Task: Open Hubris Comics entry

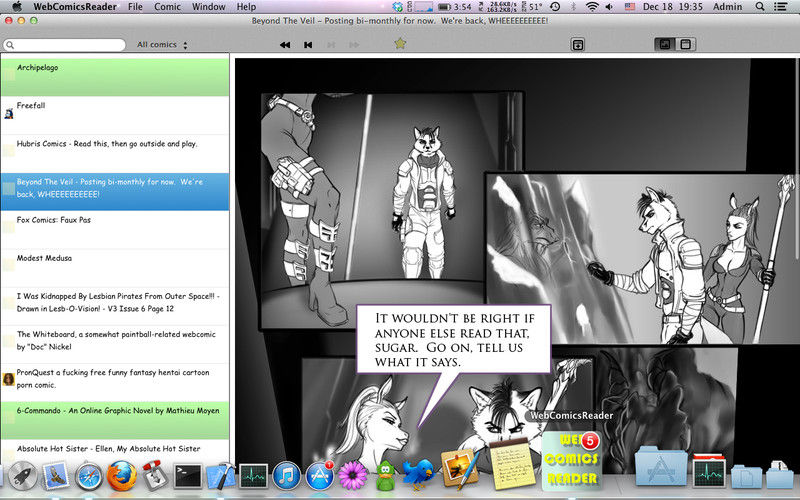Action: [x=115, y=154]
